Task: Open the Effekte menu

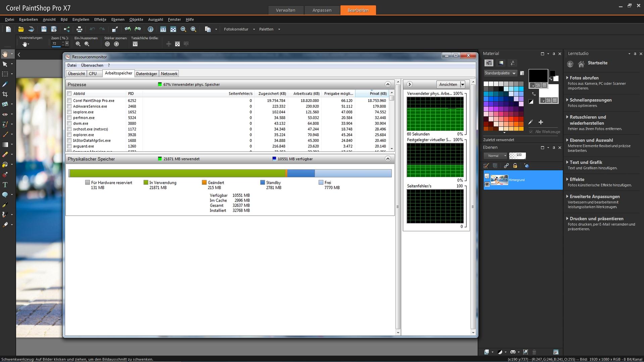Action: point(100,19)
